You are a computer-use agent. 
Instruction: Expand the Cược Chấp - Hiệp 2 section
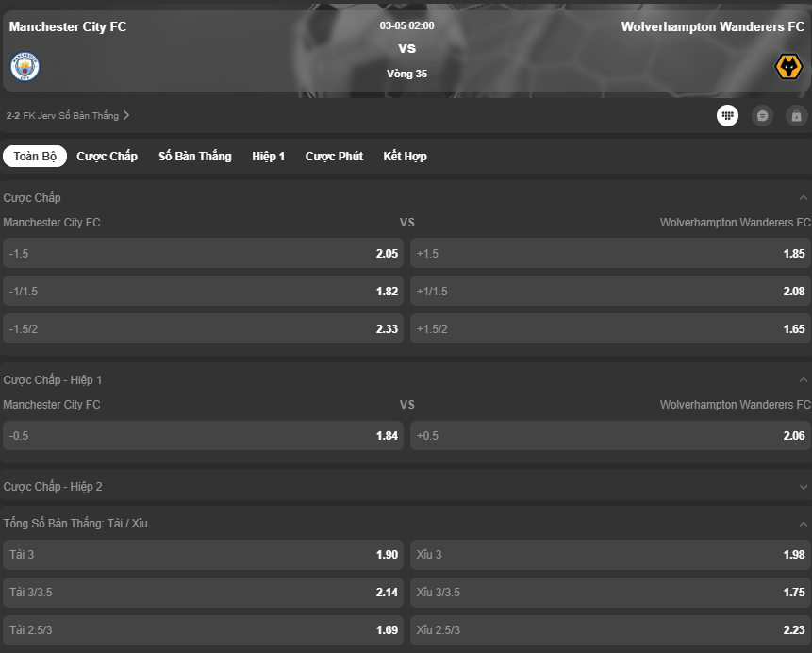coord(804,487)
